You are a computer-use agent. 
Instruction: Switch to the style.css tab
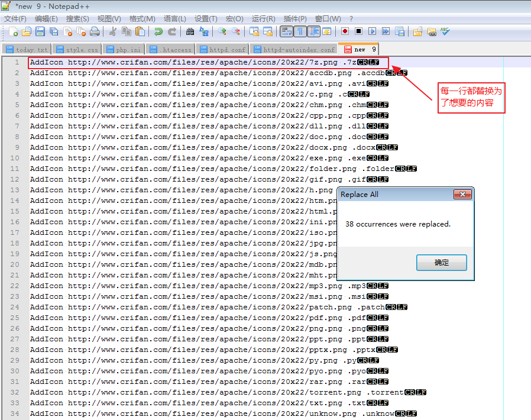pos(77,50)
